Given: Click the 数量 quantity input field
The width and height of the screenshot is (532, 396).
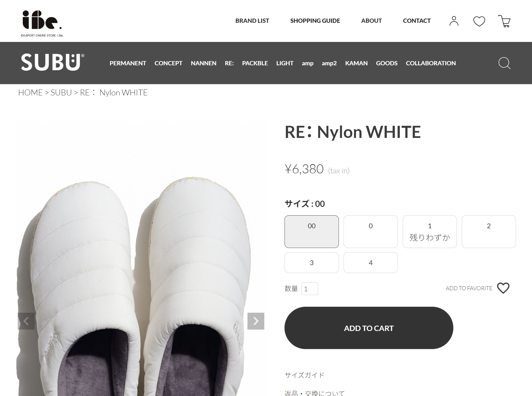Looking at the screenshot, I should [310, 288].
